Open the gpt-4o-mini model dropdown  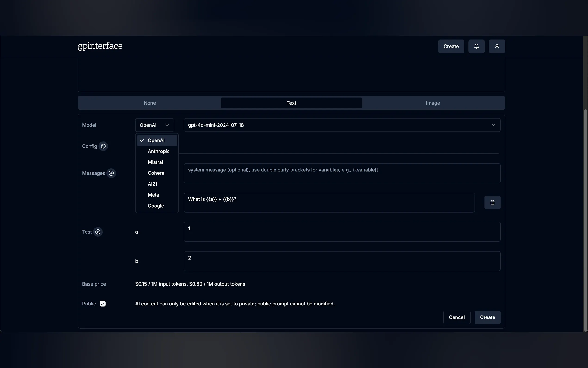(x=342, y=125)
